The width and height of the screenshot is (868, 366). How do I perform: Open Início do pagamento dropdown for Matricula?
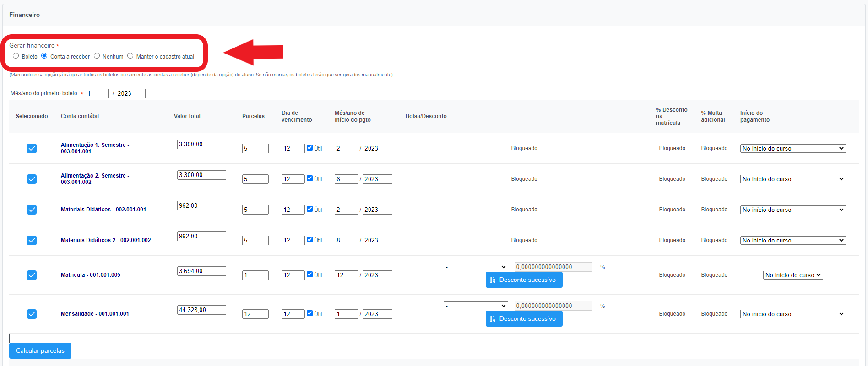[x=793, y=275]
